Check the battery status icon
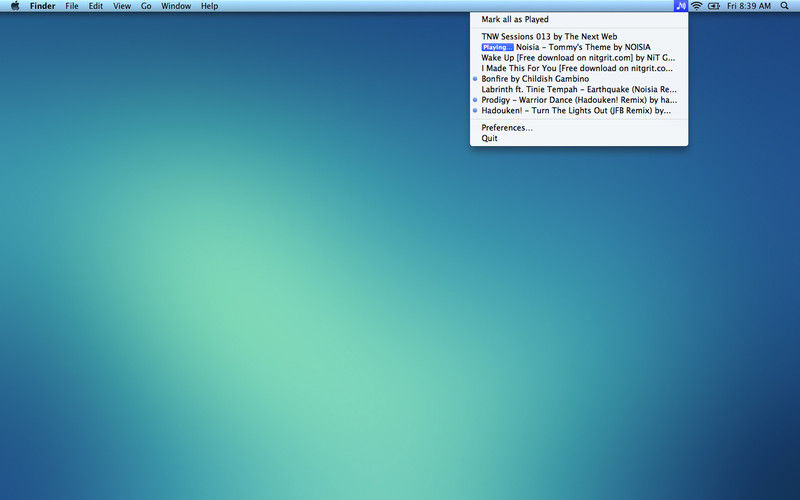800x500 pixels. click(714, 6)
